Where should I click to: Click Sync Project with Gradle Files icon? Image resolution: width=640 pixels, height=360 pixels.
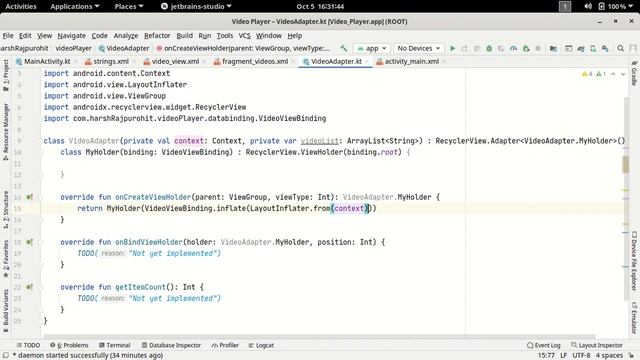tap(580, 48)
